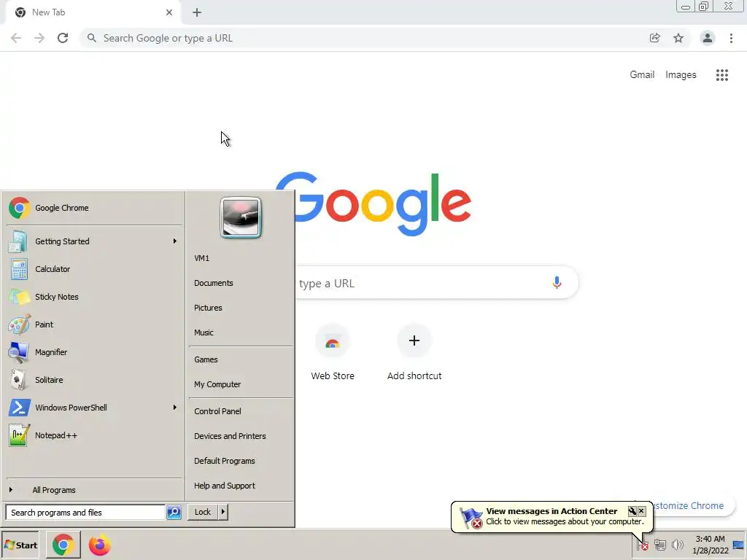Viewport: 747px width, 560px height.
Task: Click the Gmail link
Action: coord(642,75)
